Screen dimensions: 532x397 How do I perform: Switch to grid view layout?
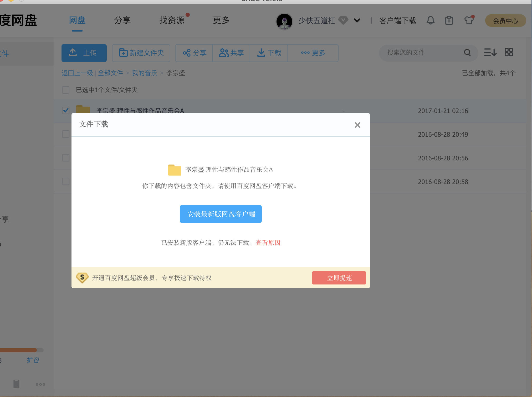[509, 52]
